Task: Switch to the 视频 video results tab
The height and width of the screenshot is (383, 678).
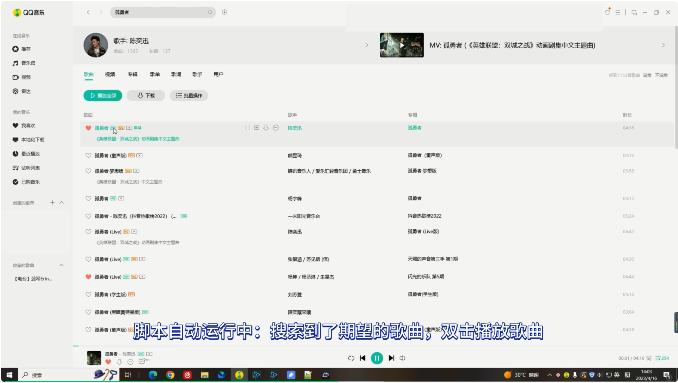Action: click(110, 74)
